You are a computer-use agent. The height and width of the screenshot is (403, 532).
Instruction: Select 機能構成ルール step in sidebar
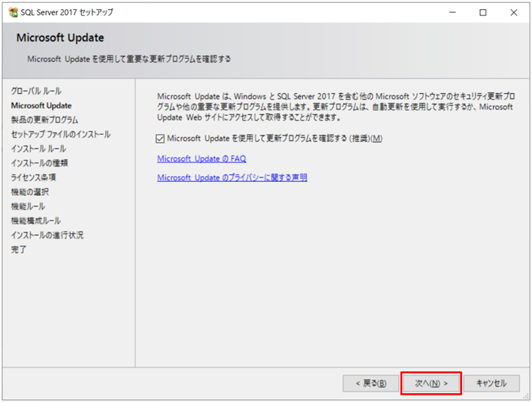tap(35, 221)
